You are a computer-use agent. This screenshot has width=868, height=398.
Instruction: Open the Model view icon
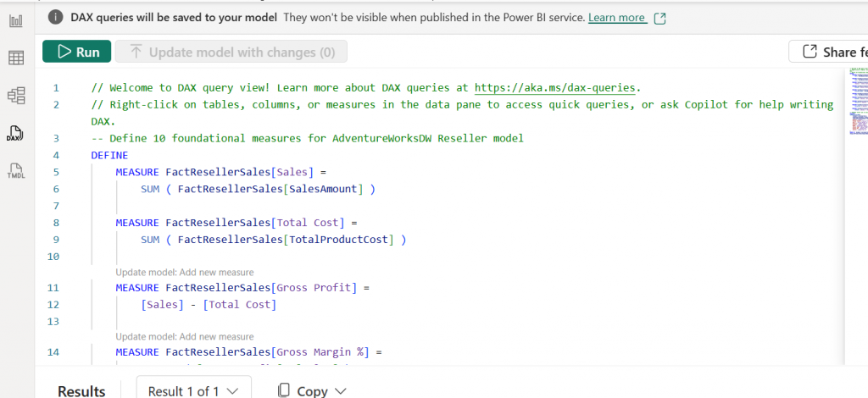(15, 95)
